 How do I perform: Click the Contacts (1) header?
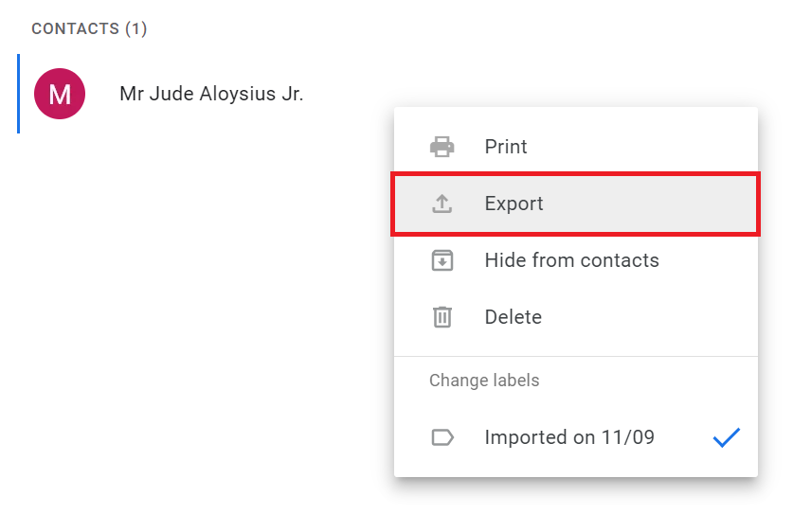tap(89, 28)
